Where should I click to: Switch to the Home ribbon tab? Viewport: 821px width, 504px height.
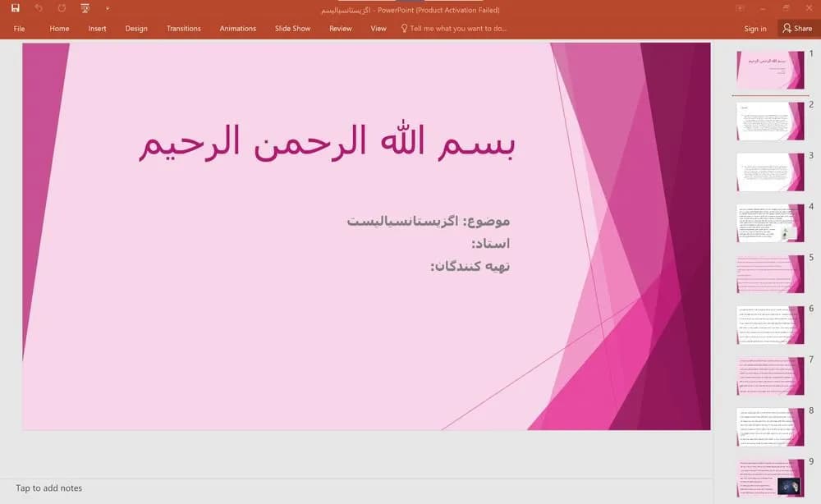coord(59,29)
